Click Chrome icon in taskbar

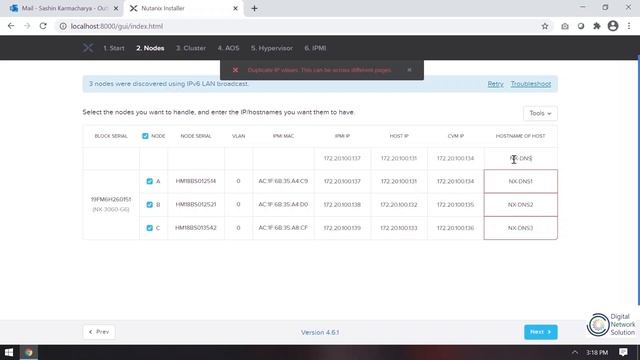click(29, 352)
